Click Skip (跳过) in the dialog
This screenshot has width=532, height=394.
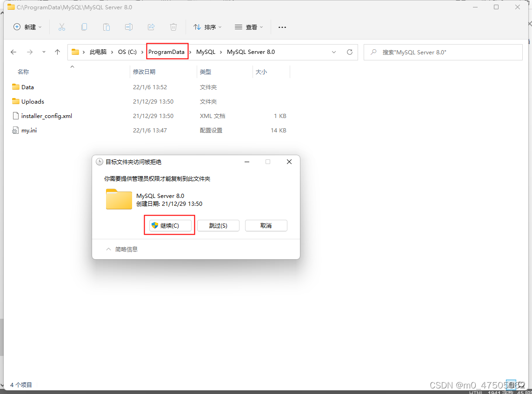click(218, 225)
